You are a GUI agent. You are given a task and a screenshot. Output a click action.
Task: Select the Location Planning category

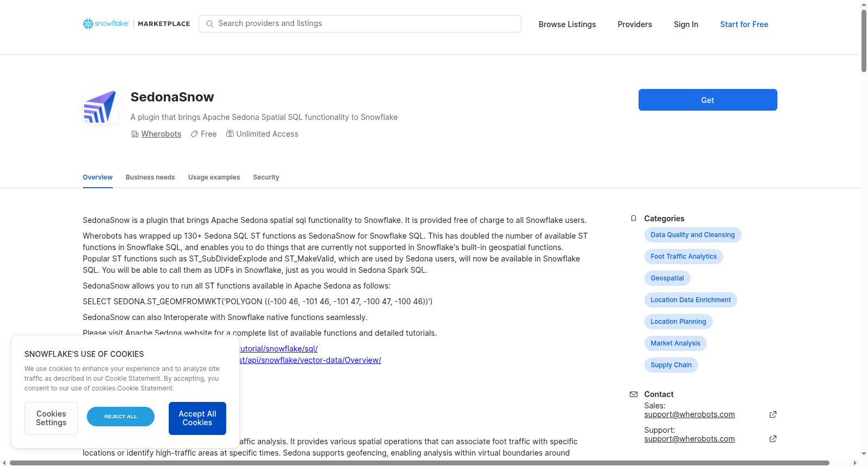(678, 322)
